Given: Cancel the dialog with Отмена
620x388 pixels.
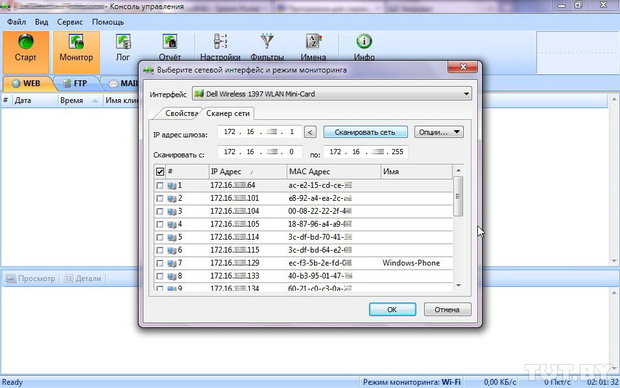Looking at the screenshot, I should (447, 309).
